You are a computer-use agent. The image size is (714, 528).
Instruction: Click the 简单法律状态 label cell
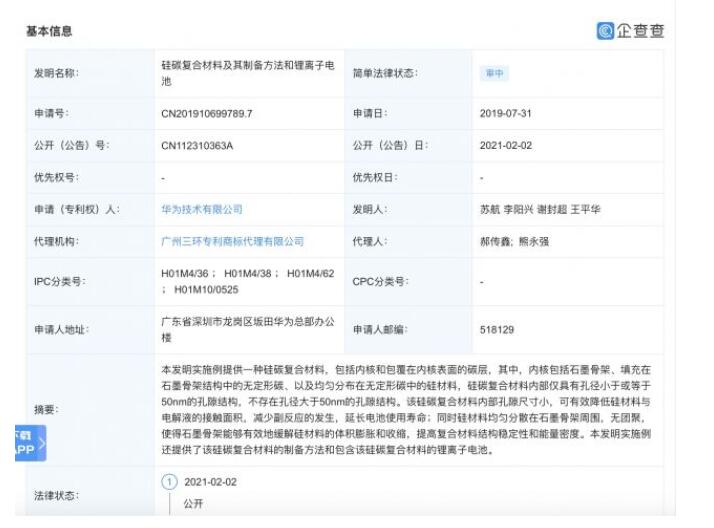point(408,73)
